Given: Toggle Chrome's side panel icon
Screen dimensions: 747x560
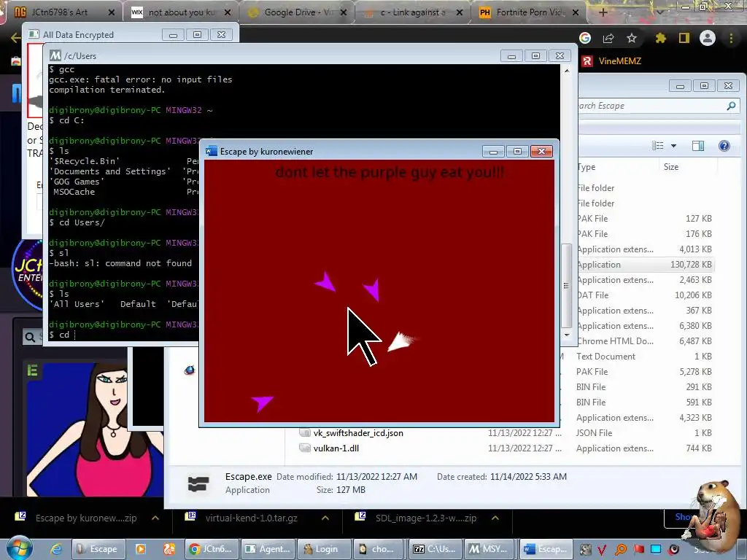Looking at the screenshot, I should [x=684, y=38].
